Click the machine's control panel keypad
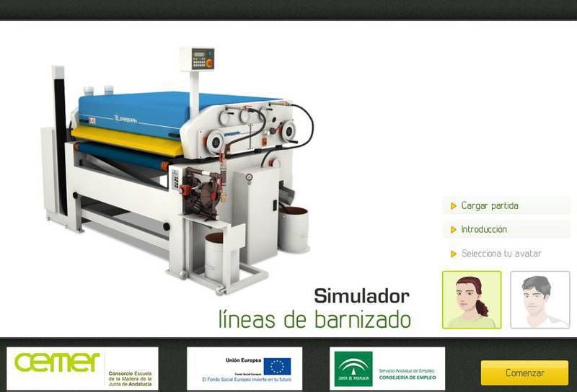Image resolution: width=577 pixels, height=392 pixels. [x=202, y=59]
